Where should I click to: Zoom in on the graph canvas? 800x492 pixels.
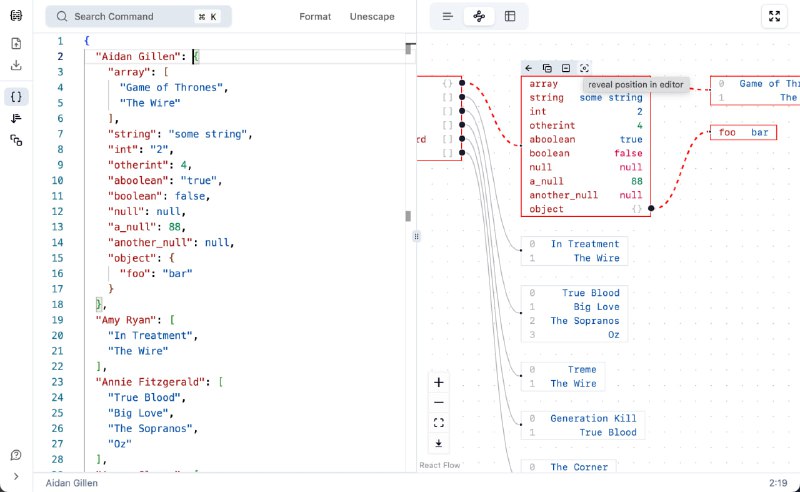(x=438, y=382)
